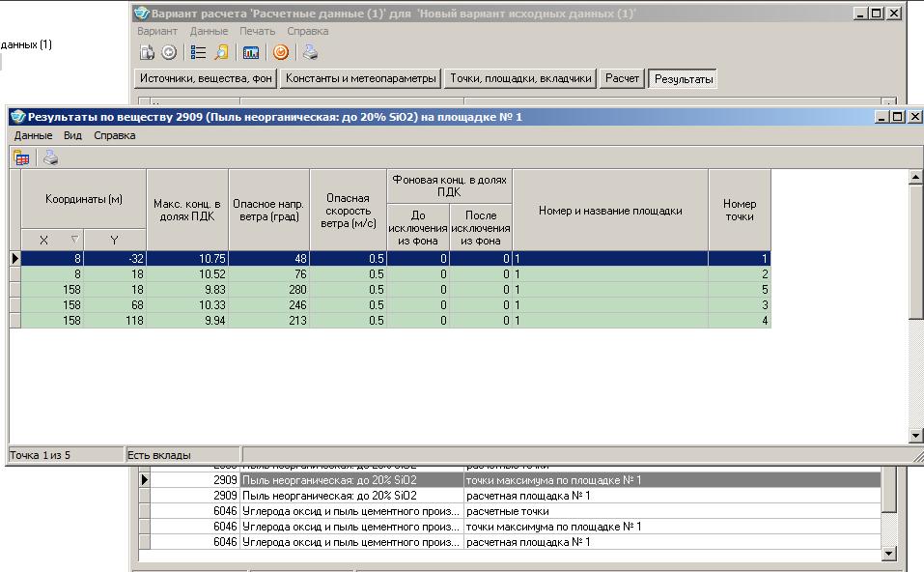Open the Константы и метеопараметры tab

[360, 79]
